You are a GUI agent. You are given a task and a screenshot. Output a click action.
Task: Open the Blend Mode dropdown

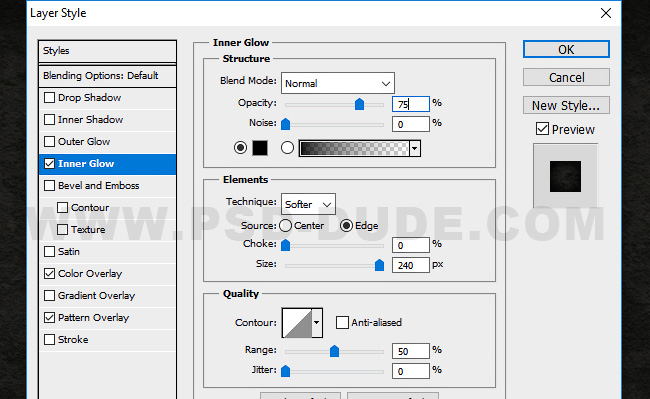pyautogui.click(x=338, y=83)
